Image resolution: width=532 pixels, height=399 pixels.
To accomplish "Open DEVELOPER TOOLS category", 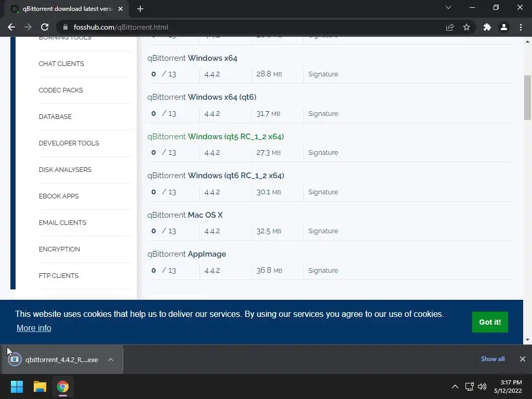I will coord(69,143).
